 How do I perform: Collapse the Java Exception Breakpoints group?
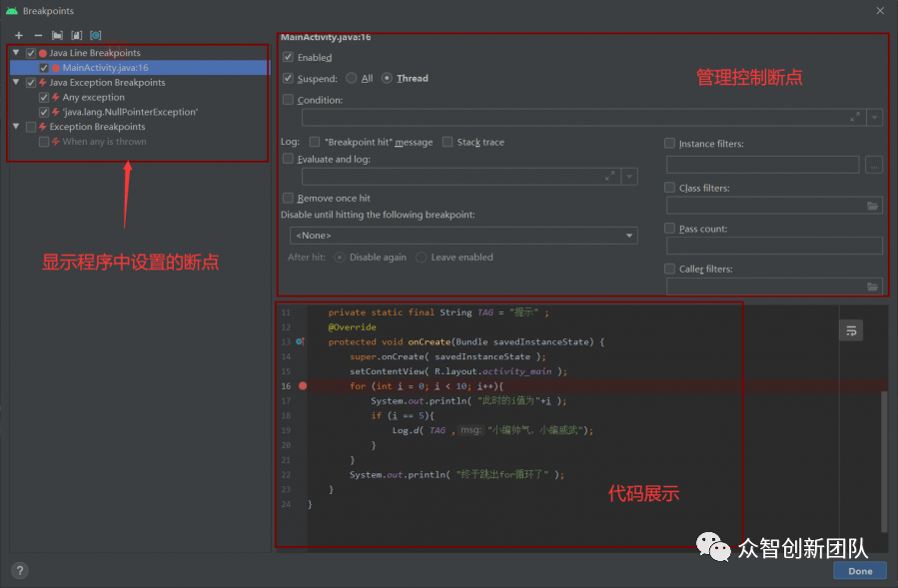tap(16, 82)
